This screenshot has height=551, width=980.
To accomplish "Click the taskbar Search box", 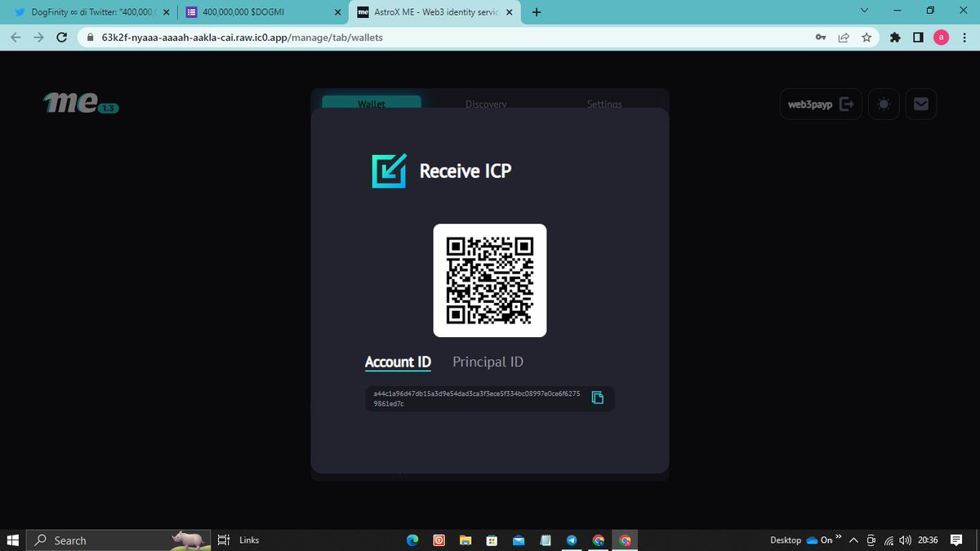I will 118,540.
